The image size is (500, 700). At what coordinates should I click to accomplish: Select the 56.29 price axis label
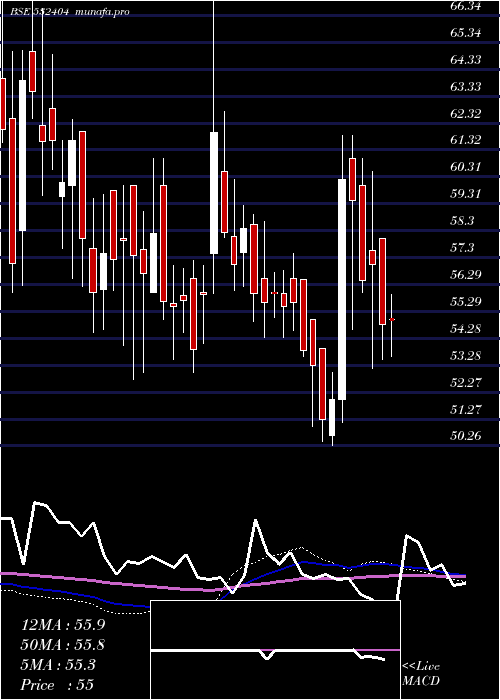coord(466,275)
